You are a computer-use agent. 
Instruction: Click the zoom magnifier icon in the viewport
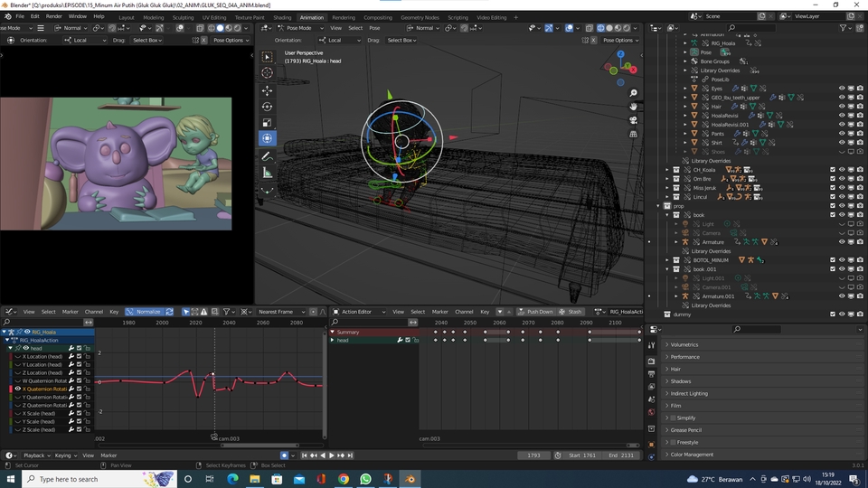[633, 93]
